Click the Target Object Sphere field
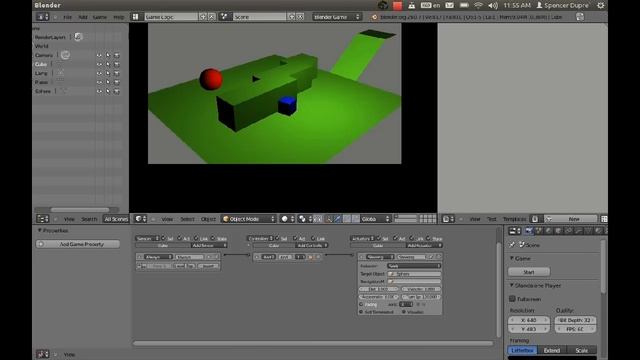640x360 pixels. tap(414, 273)
